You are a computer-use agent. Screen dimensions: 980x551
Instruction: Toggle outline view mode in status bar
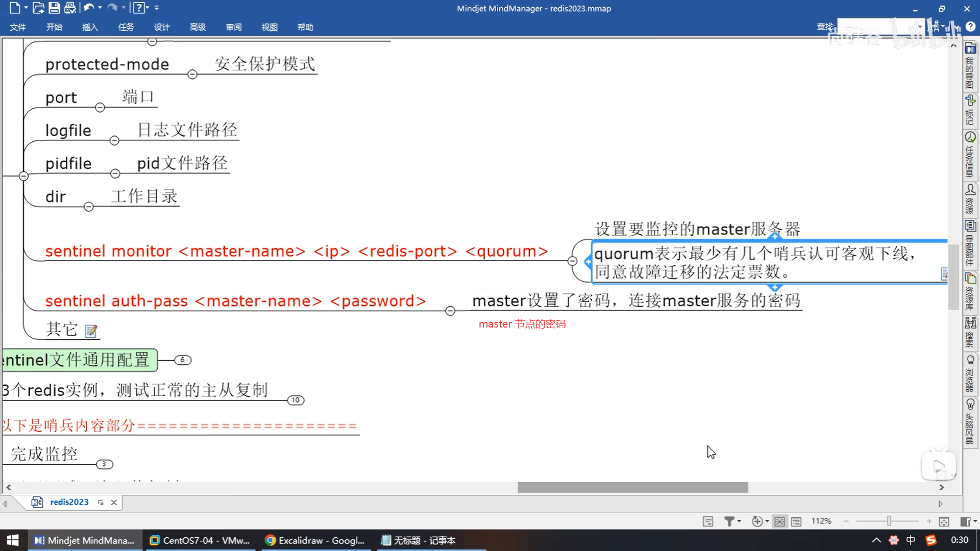tap(796, 521)
